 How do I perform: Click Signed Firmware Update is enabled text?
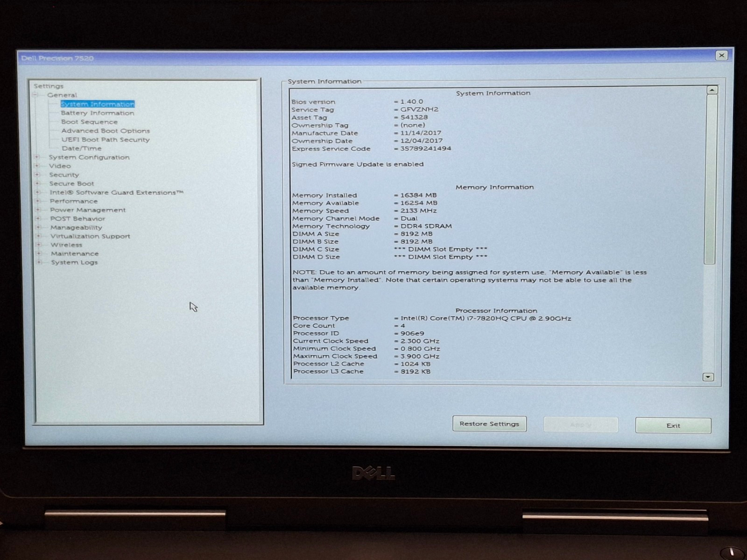tap(358, 164)
